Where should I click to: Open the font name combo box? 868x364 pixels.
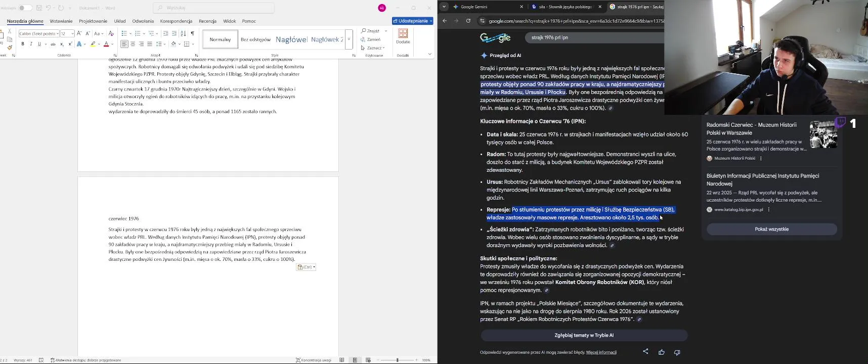tap(39, 33)
